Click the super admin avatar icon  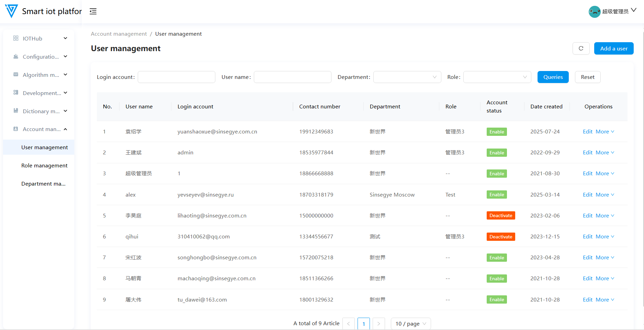point(594,12)
